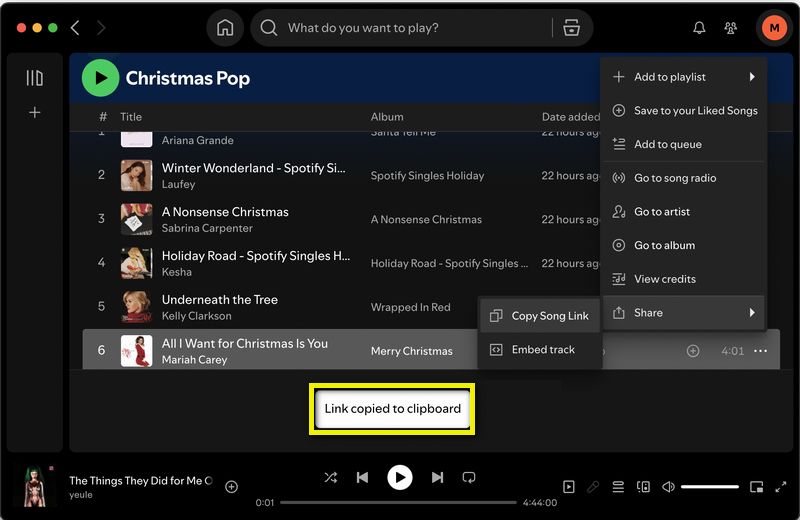The width and height of the screenshot is (800, 520).
Task: Create new playlist with plus icon
Action: pyautogui.click(x=35, y=112)
